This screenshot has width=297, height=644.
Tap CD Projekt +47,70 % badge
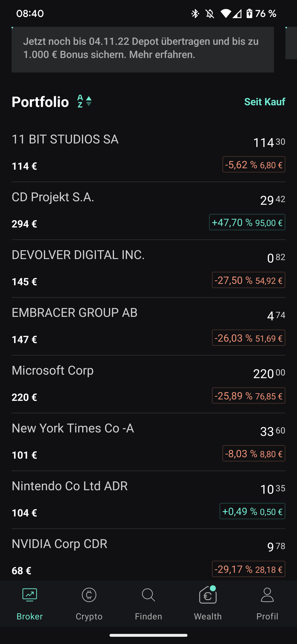[x=247, y=222]
